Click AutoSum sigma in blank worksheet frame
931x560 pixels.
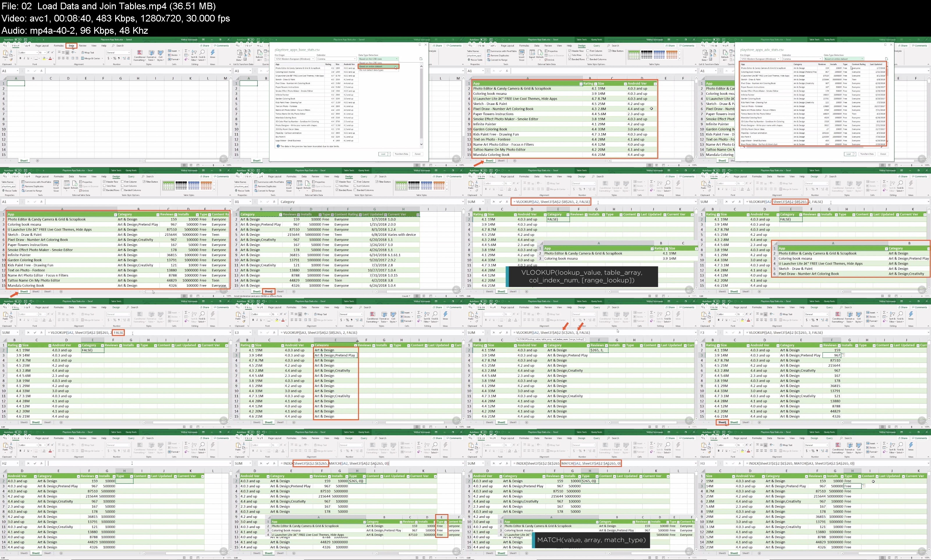(186, 51)
